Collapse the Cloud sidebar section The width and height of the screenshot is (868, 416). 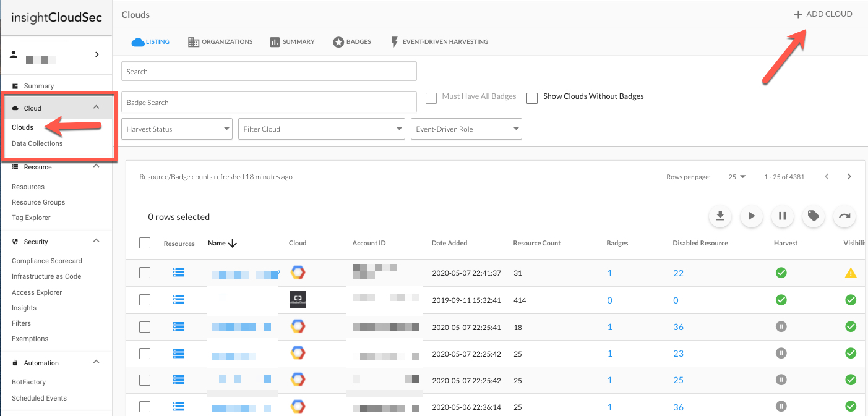point(96,108)
